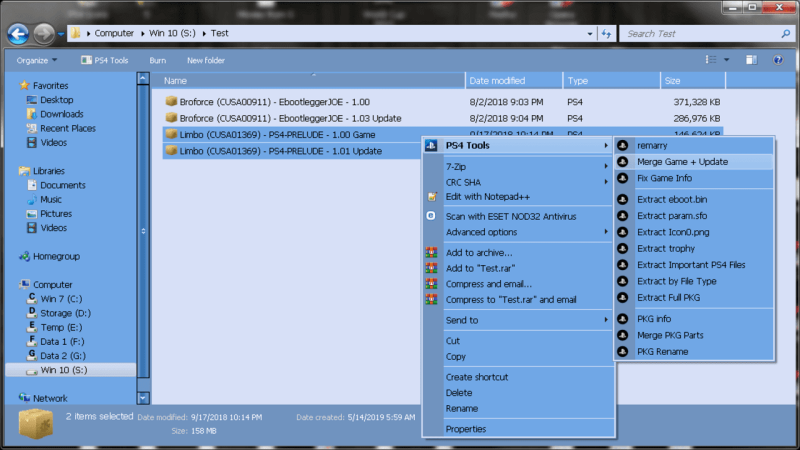Click sidebar scrollbar down arrow
The image size is (800, 450).
coord(143,398)
